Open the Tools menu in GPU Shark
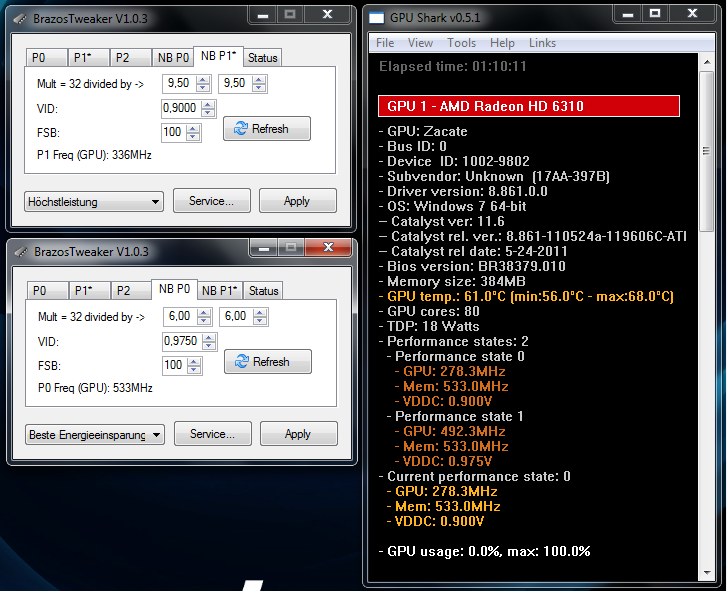The height and width of the screenshot is (591, 727). pos(461,43)
